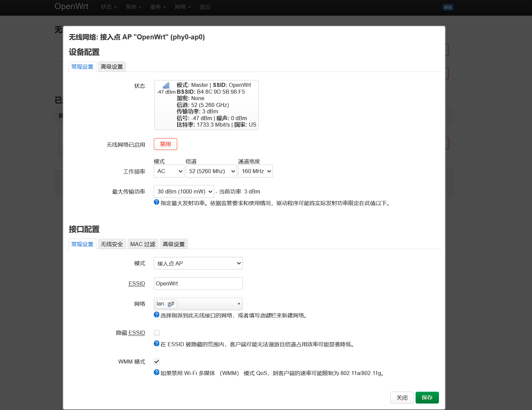Viewport: 532px width, 410px height.
Task: Uncheck the WMM mode checkbox
Action: click(157, 362)
